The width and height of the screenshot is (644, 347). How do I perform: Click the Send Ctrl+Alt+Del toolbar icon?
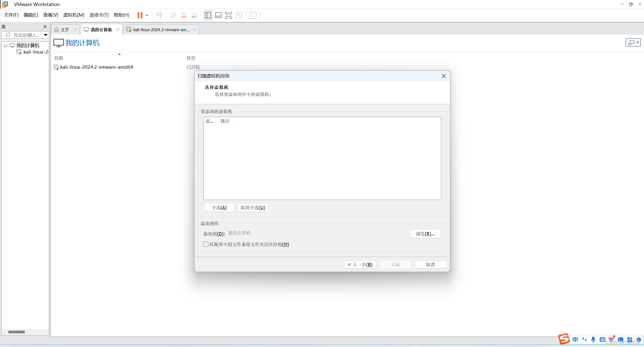[159, 15]
